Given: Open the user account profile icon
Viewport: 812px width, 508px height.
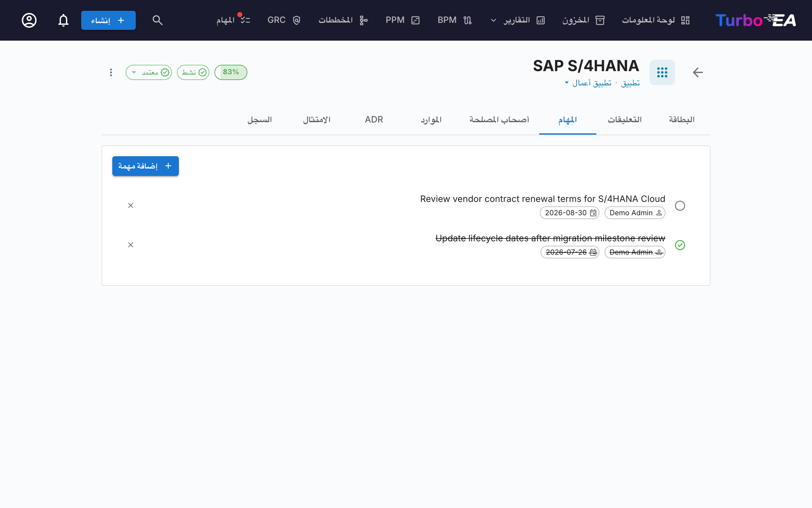Looking at the screenshot, I should (29, 20).
